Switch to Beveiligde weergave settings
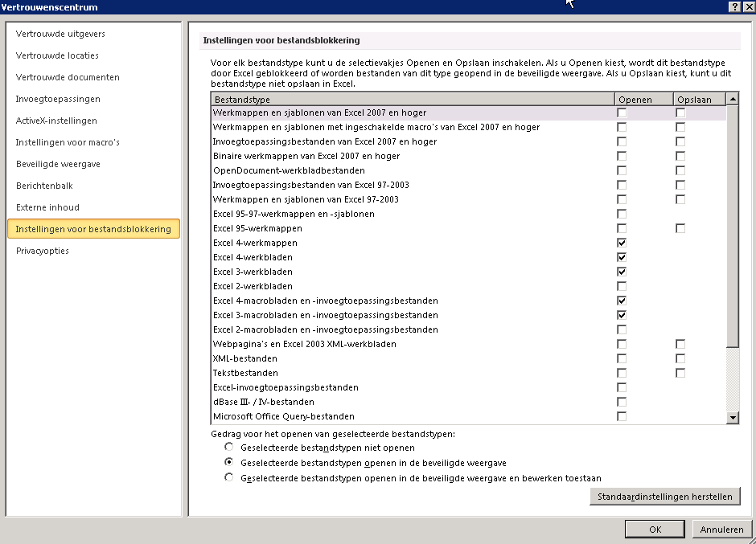Viewport: 756px width, 544px height. tap(58, 164)
